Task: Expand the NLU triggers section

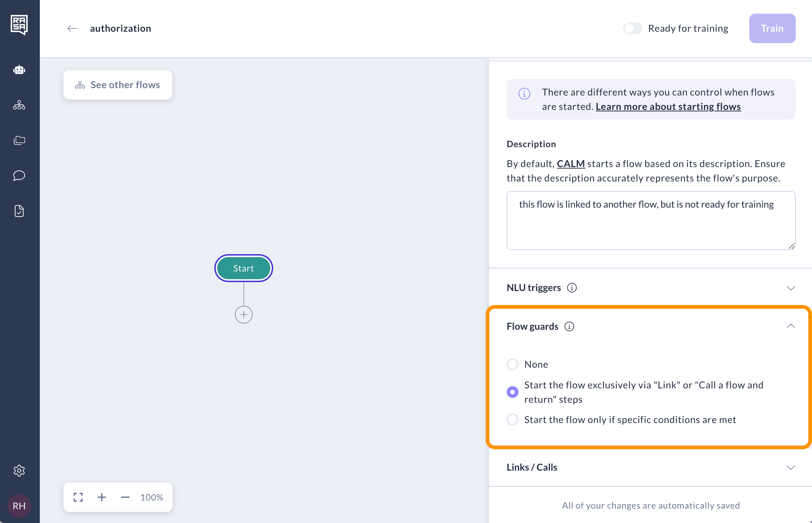Action: click(x=791, y=288)
